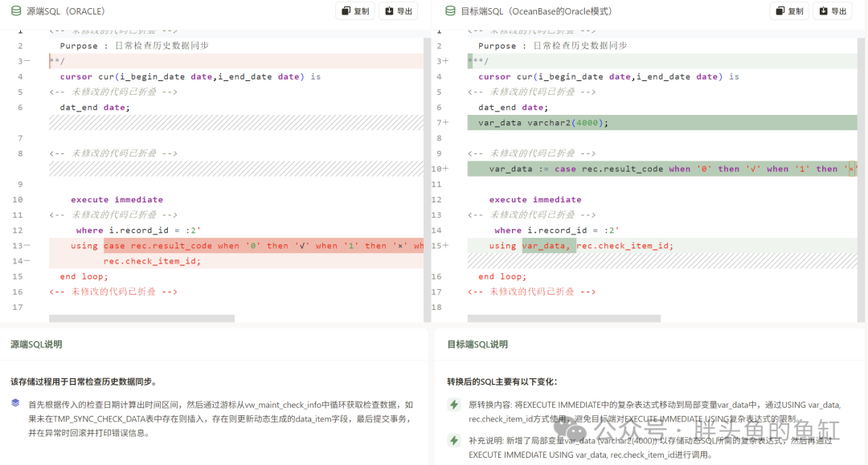Viewport: 868px width, 465px height.
Task: Click 'end loop;' in the target pane
Action: (502, 276)
